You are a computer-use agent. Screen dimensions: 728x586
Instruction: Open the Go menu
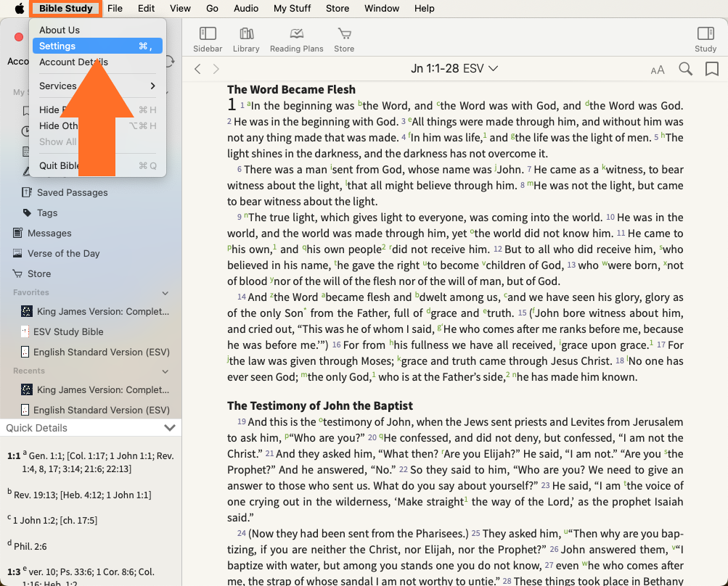coord(212,9)
